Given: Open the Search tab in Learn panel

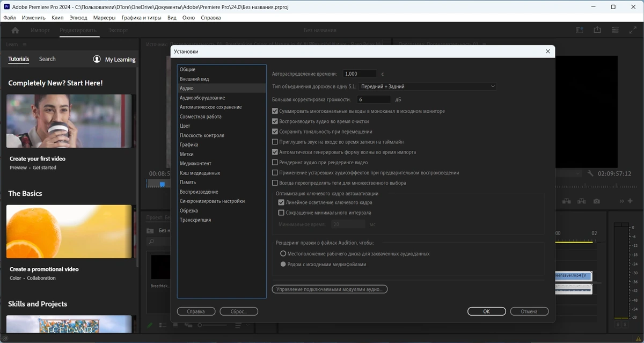Looking at the screenshot, I should pyautogui.click(x=47, y=59).
